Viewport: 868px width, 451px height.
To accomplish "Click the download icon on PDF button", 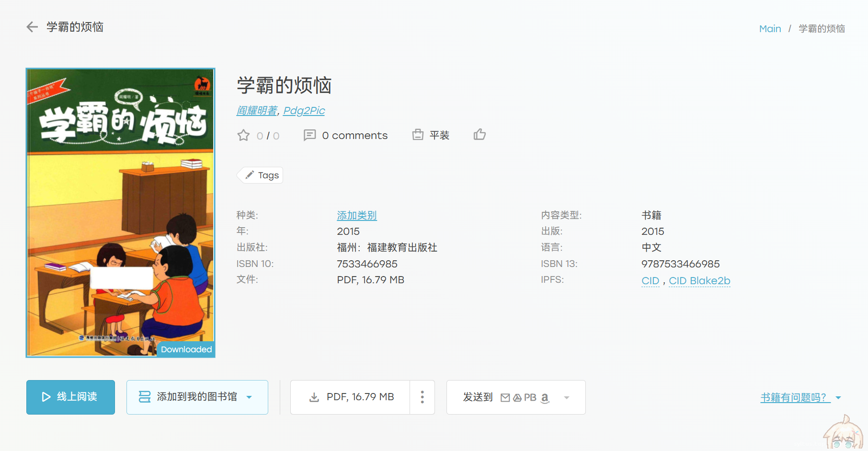I will [x=314, y=397].
